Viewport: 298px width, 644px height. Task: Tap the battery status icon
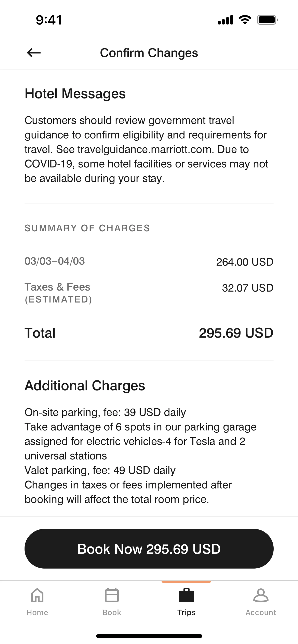pyautogui.click(x=267, y=20)
